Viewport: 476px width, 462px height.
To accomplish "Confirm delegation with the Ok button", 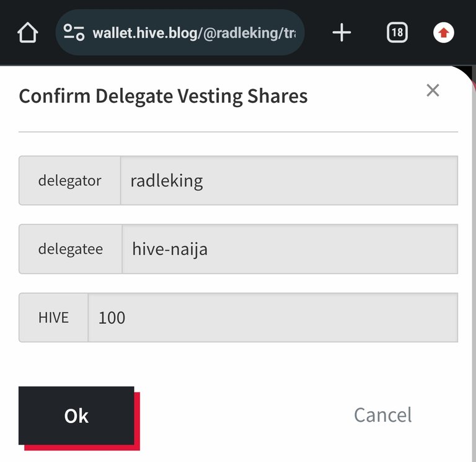I will [76, 416].
